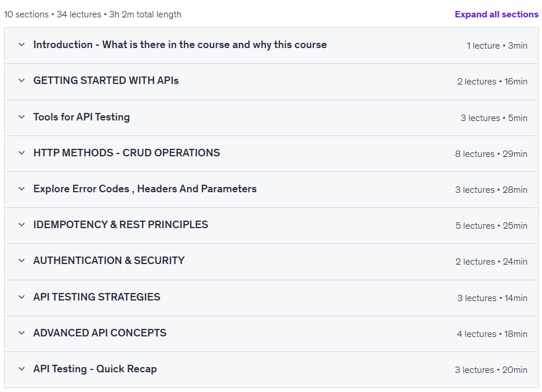The height and width of the screenshot is (392, 542).
Task: Expand chevron beside Explore Error Codes section
Action: coord(21,189)
